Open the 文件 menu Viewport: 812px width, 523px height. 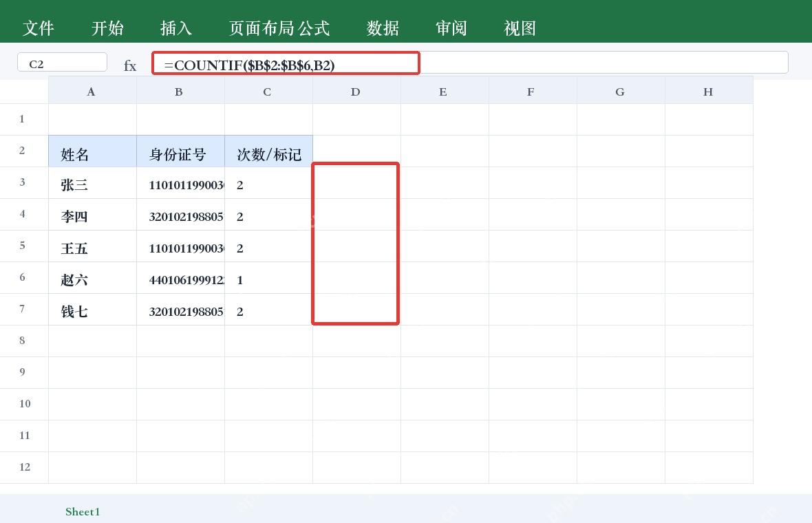(39, 28)
